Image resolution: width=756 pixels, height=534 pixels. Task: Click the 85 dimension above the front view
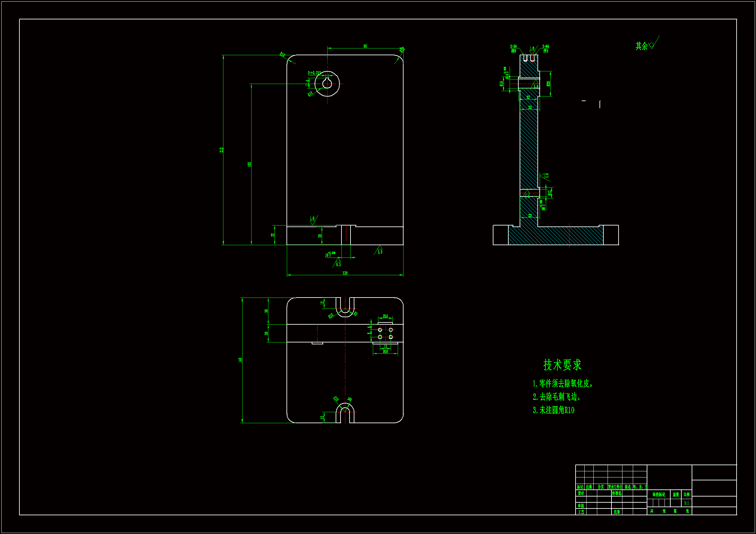pos(365,46)
